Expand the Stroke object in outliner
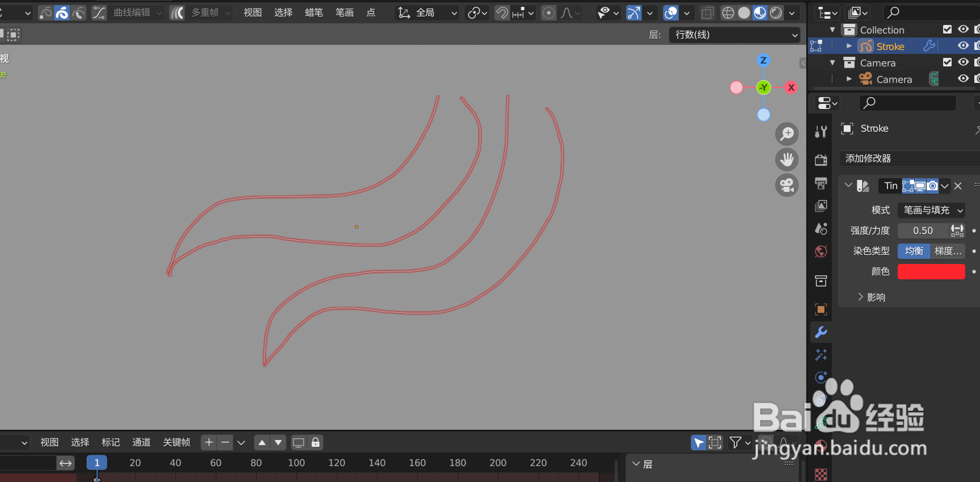The image size is (980, 482). (x=849, y=46)
